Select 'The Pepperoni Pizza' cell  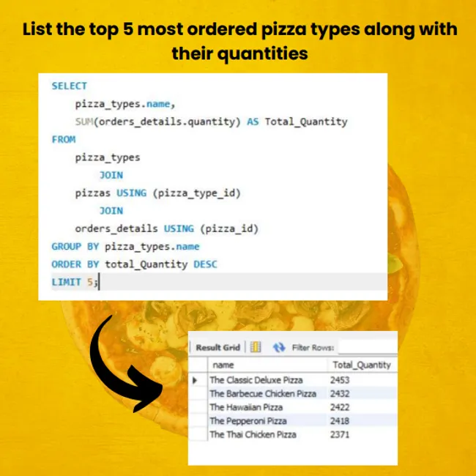click(x=267, y=421)
